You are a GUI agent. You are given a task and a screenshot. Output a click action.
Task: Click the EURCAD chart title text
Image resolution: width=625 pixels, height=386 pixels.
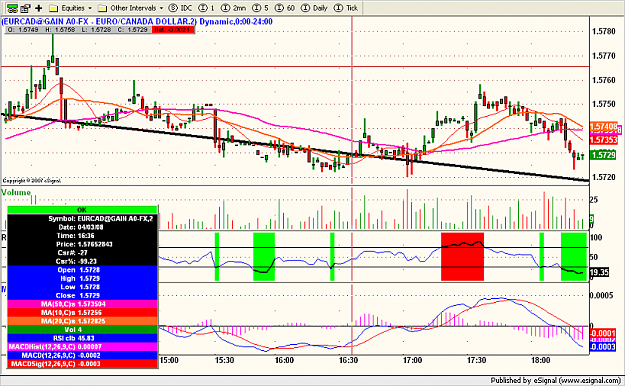[137, 21]
